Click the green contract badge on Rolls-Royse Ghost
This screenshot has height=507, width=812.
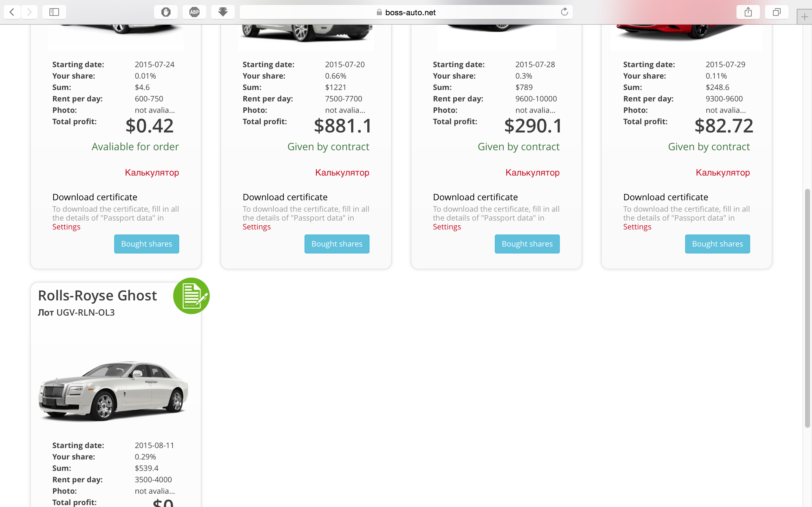pos(191,296)
